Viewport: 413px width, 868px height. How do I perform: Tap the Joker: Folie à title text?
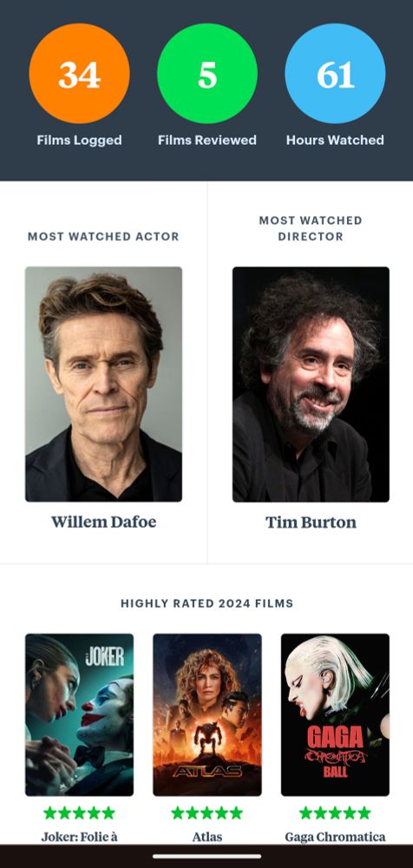(79, 837)
